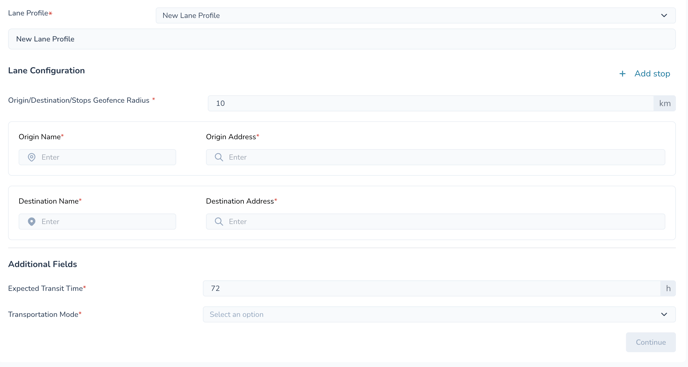This screenshot has height=367, width=688.
Task: Click the Origin Name label
Action: pyautogui.click(x=39, y=137)
